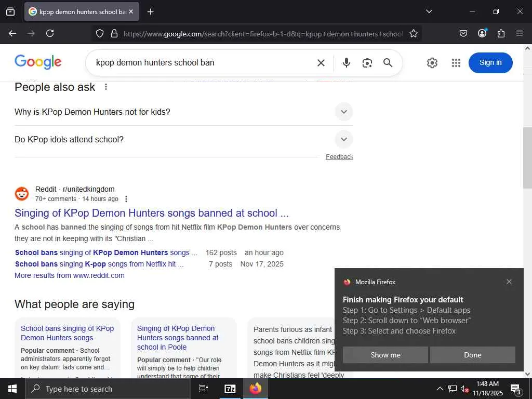Click Show me in Firefox notification
Screen dimensions: 532x399
click(x=385, y=355)
